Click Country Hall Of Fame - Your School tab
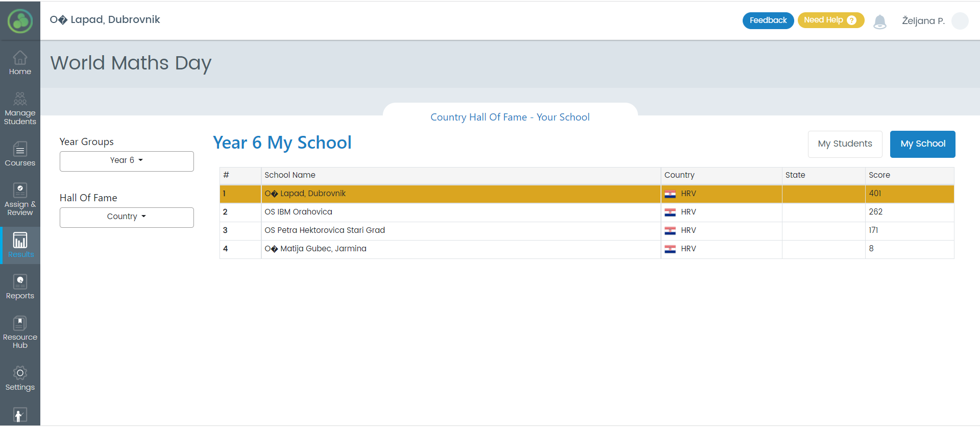Viewport: 980px width, 427px height. coord(510,117)
